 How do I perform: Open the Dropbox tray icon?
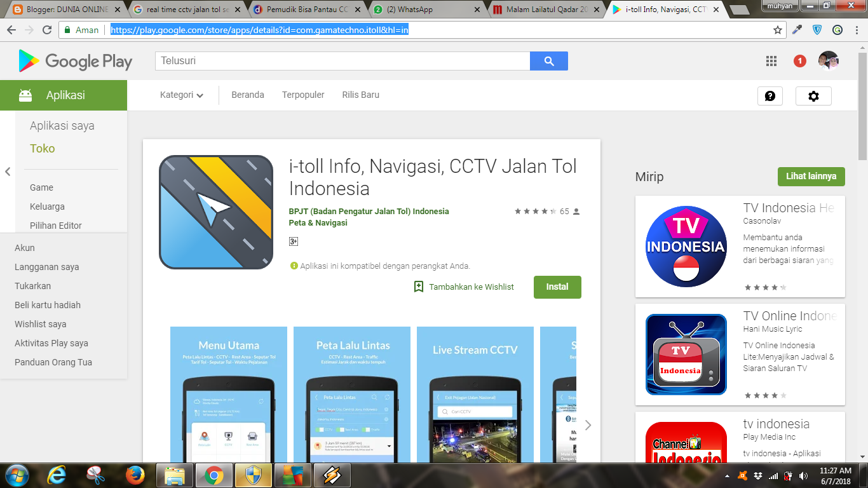click(757, 475)
